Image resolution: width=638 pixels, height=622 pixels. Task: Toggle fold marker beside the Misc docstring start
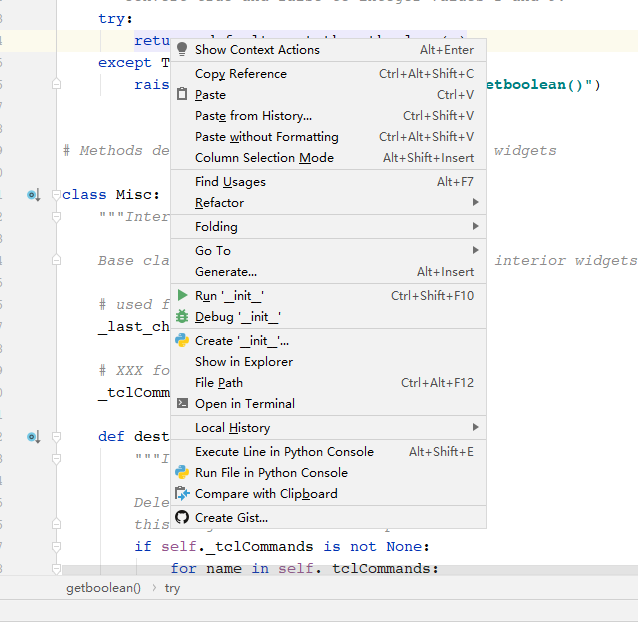click(x=57, y=217)
